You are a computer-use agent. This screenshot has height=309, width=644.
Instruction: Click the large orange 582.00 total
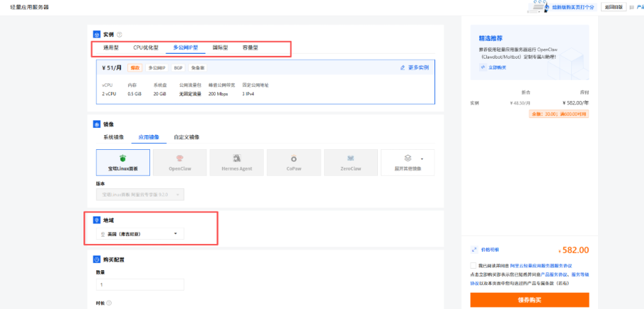tap(574, 250)
